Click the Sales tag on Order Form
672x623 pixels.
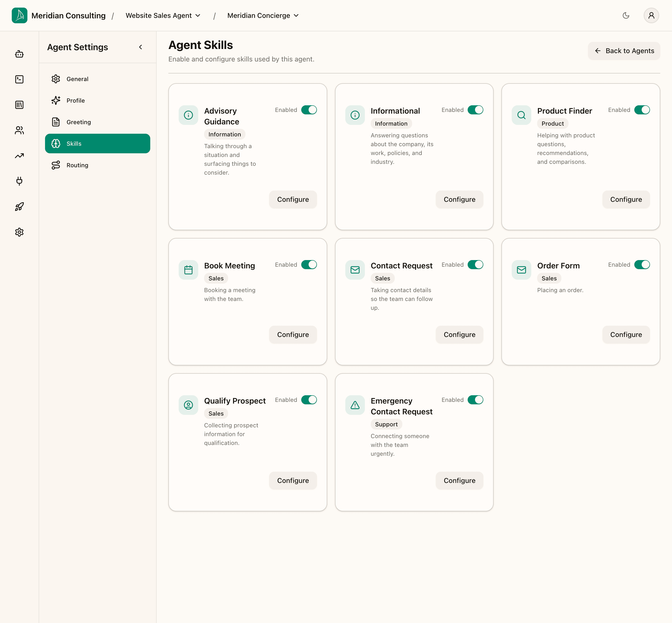[x=549, y=278]
